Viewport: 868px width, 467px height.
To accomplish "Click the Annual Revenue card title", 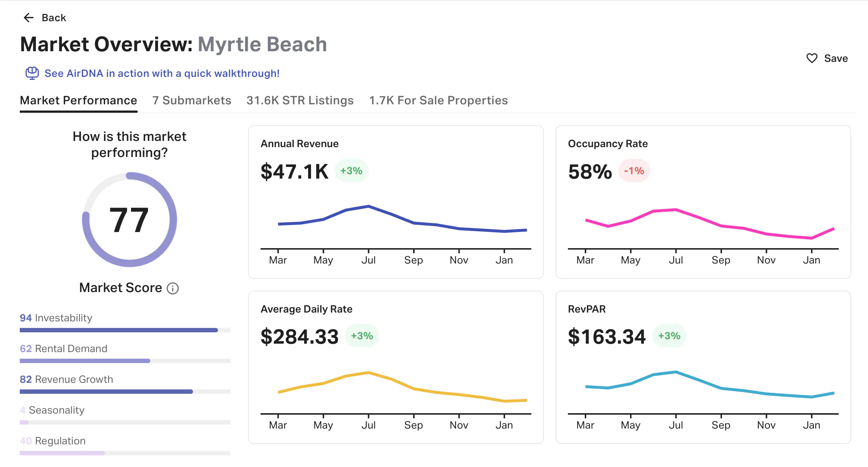I will (299, 143).
